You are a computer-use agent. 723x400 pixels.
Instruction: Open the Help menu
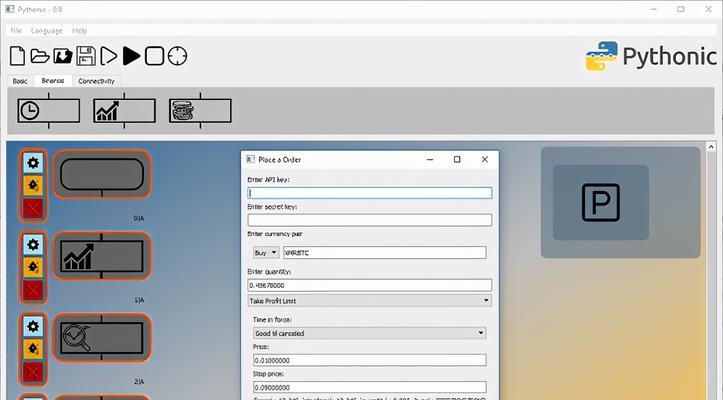[79, 30]
